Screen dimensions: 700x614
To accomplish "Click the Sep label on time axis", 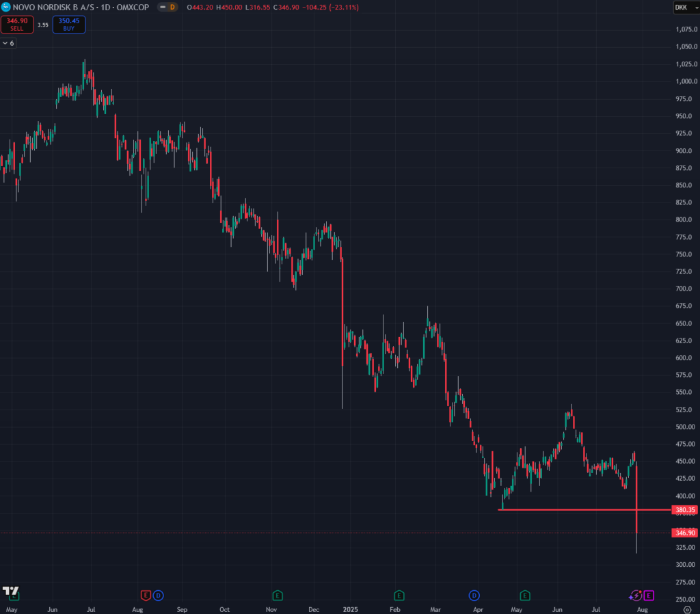I will (x=182, y=609).
